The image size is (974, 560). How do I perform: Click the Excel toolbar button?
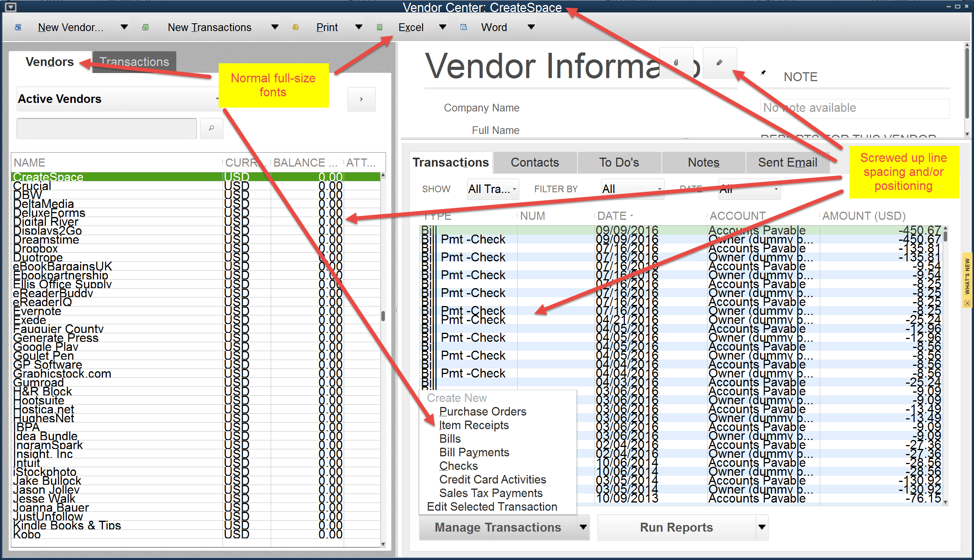411,27
